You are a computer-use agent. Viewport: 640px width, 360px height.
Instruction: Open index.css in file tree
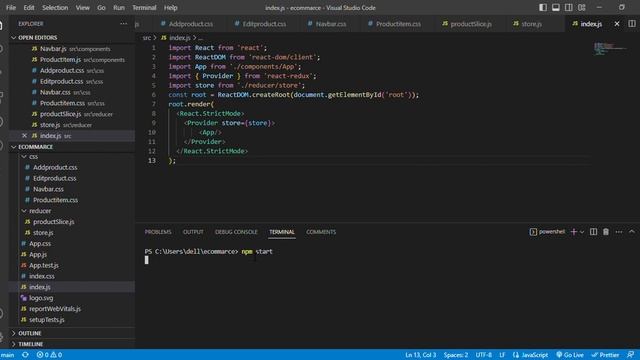tap(42, 276)
